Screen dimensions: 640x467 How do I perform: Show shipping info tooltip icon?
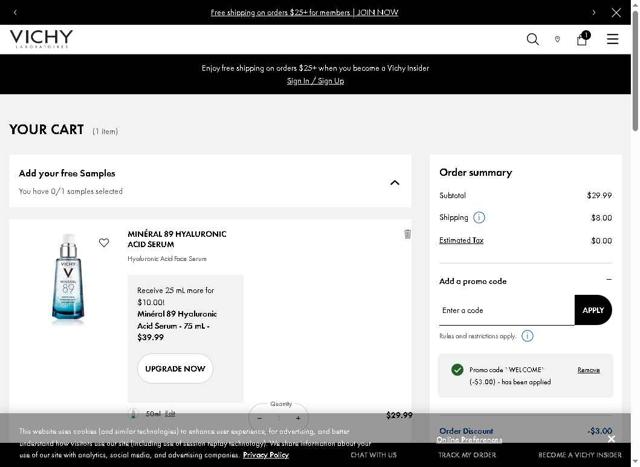coord(479,218)
